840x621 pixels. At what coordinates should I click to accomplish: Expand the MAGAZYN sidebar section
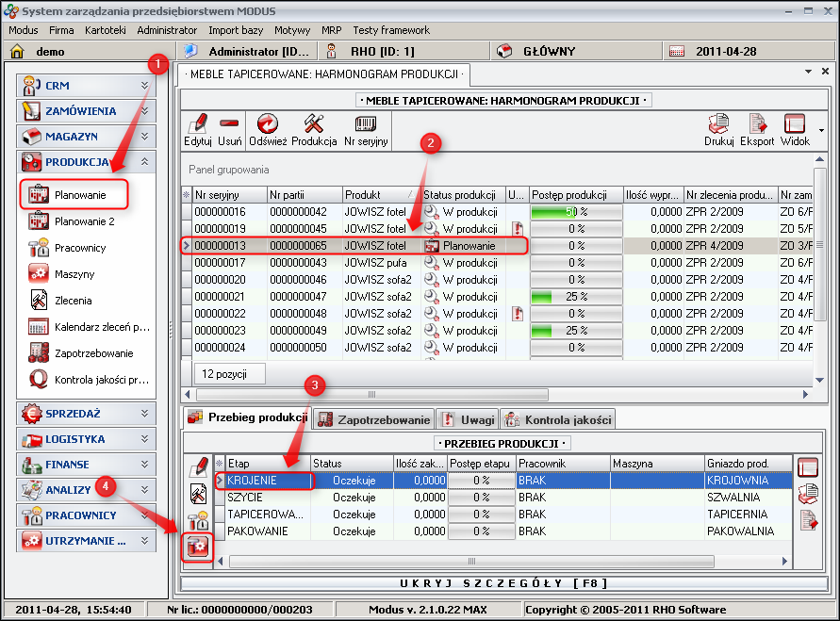point(86,137)
